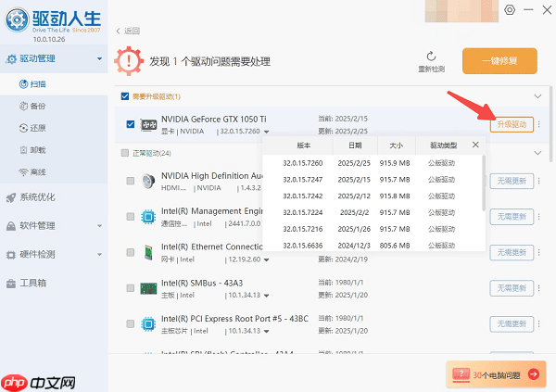Screen dimensions: 556x392
Task: Select driver version 32.0.15.7216 in list
Action: point(373,229)
